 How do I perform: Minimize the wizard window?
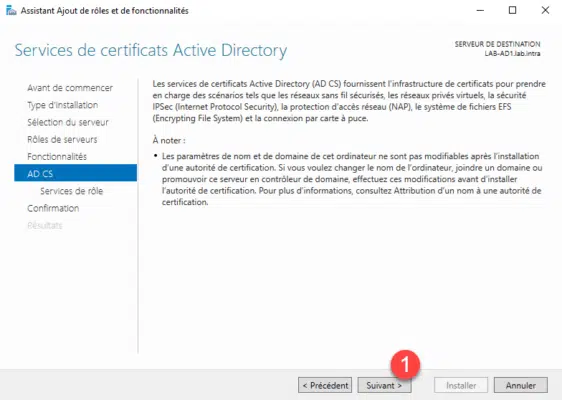tap(480, 10)
